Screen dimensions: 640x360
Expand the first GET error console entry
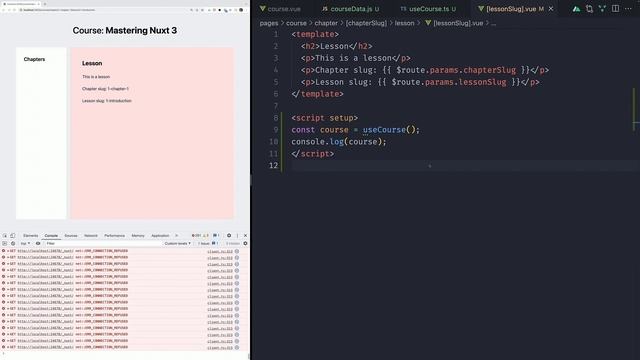pos(8,251)
